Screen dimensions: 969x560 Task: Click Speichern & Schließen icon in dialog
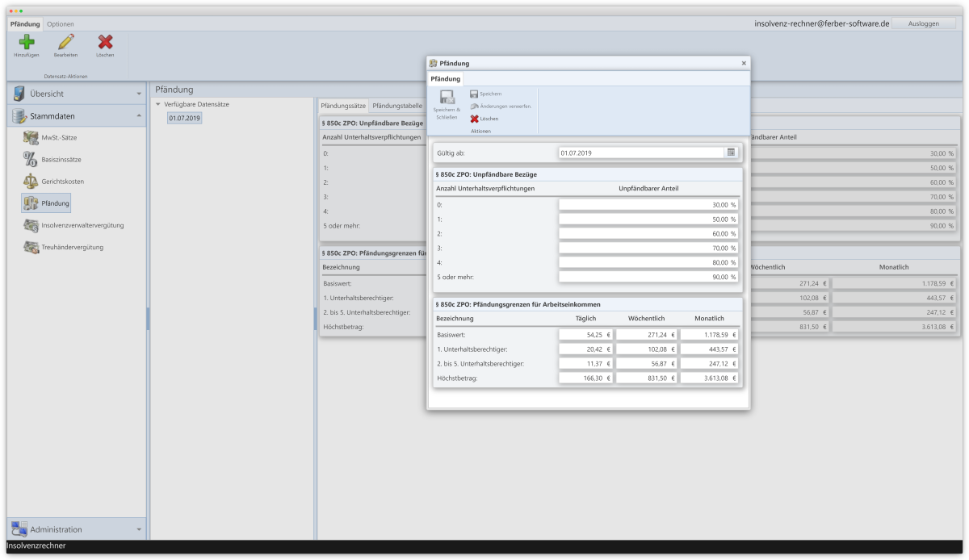click(x=447, y=98)
